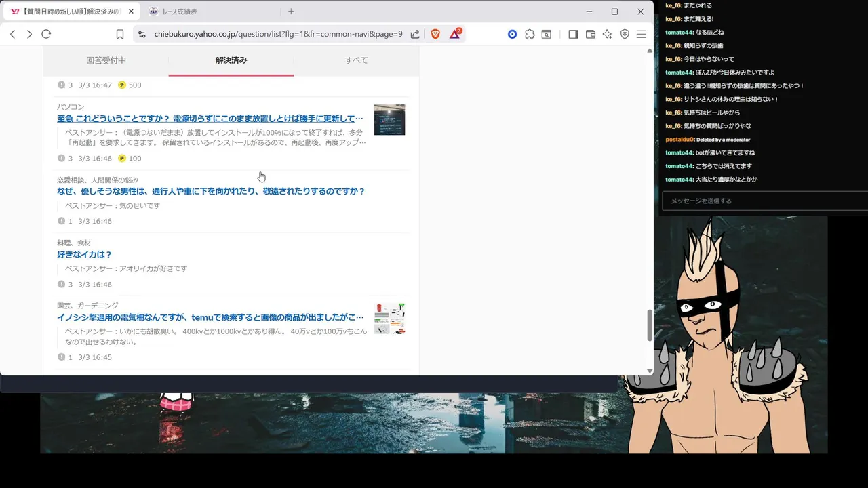Click the ベストアンサー：アオリイカが好きです text
The width and height of the screenshot is (868, 488).
(x=126, y=269)
